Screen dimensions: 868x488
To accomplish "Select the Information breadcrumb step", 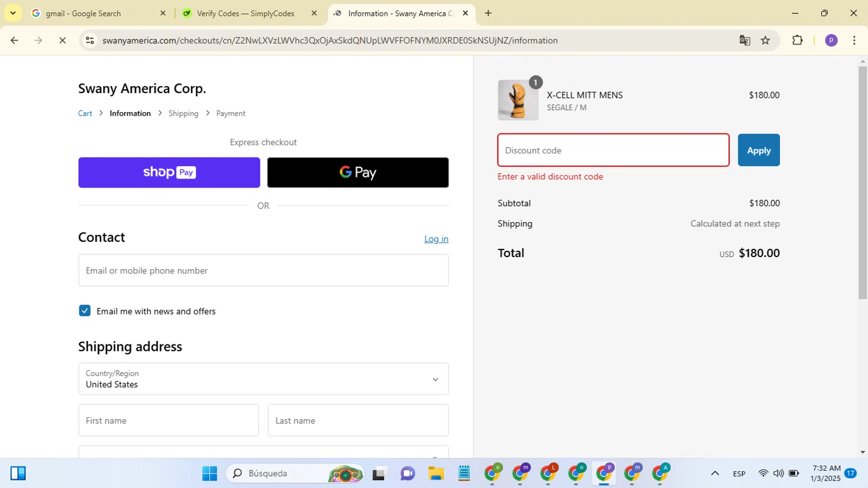I will pos(130,113).
